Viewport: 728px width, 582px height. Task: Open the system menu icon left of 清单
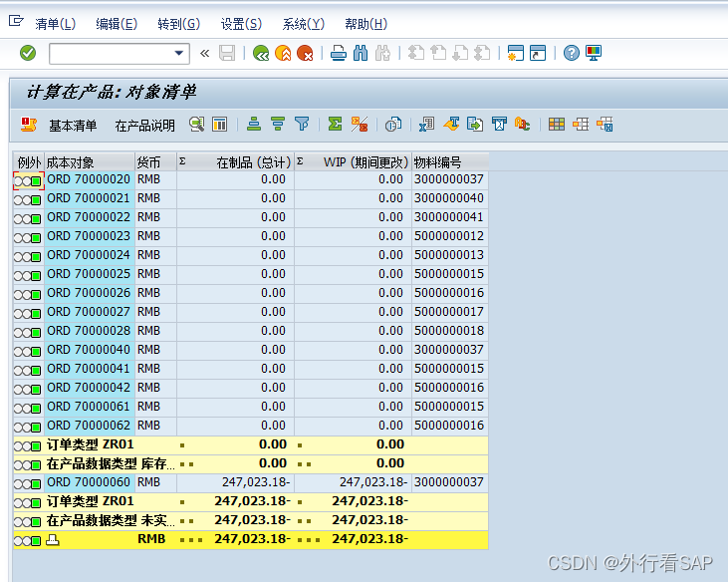coord(16,21)
